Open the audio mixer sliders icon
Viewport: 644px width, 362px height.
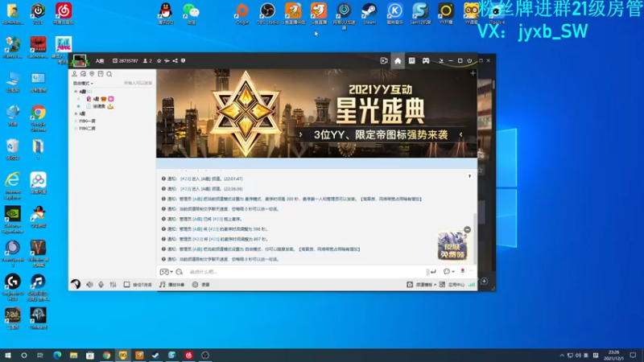[113, 285]
